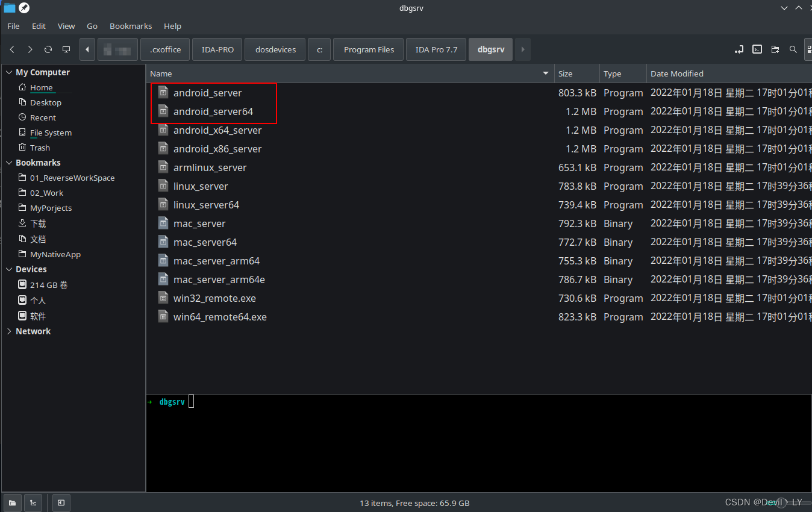The width and height of the screenshot is (812, 512).
Task: Open 01_ReverseWorkSpace bookmark
Action: [x=72, y=178]
